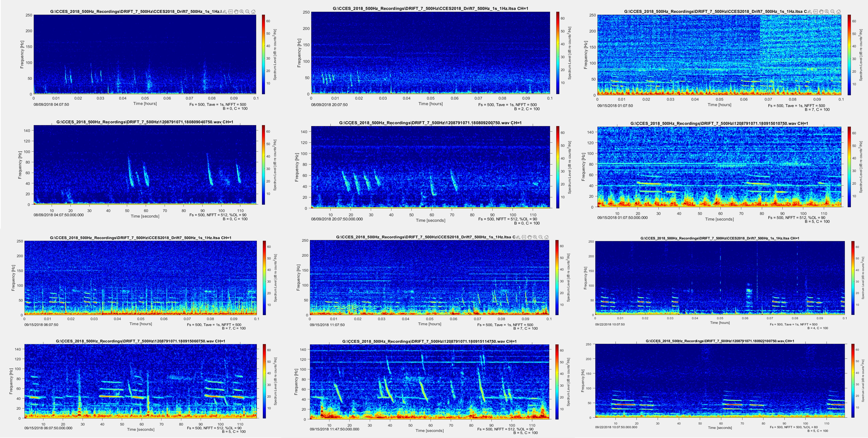Click zoom-in icon on 08/09 04:07:50 LTSA plot
868x438 pixels.
tap(242, 11)
